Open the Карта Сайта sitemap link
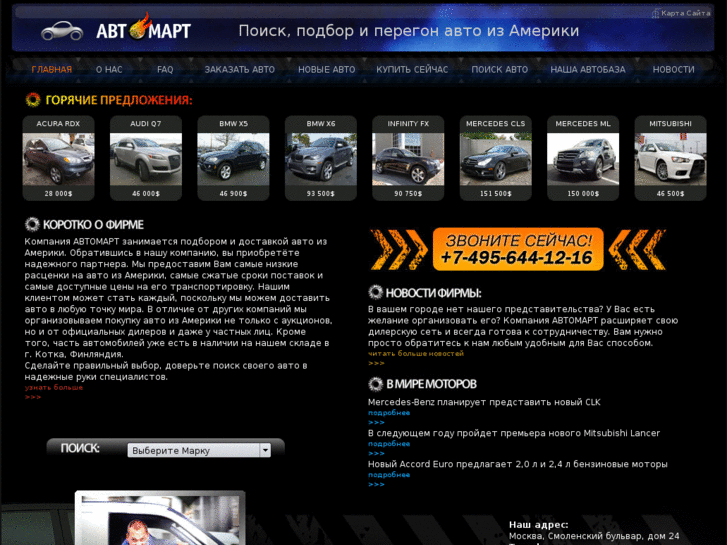 681,13
